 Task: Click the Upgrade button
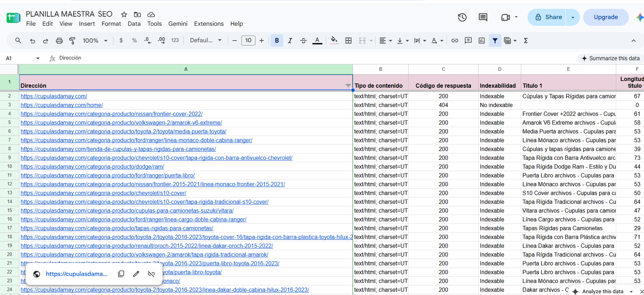(606, 17)
